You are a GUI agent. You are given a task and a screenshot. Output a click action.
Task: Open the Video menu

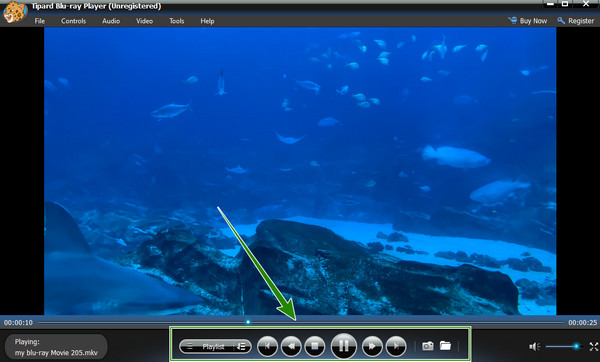point(144,21)
